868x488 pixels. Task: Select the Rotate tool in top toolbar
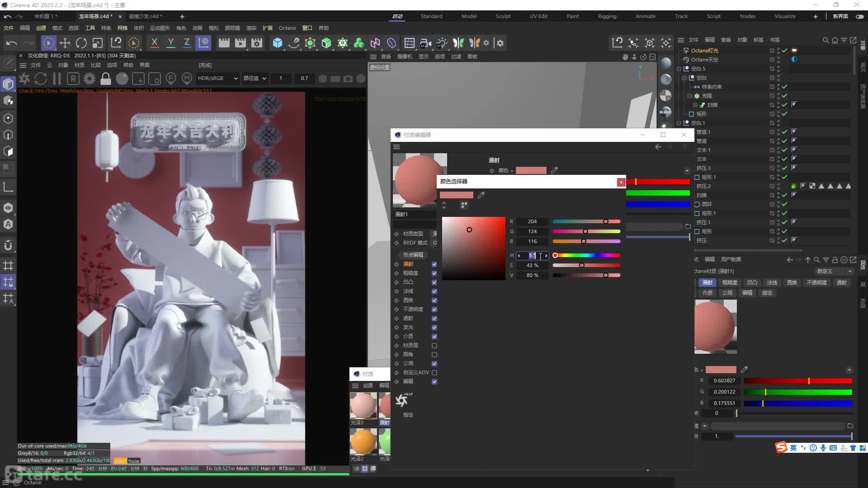click(81, 43)
